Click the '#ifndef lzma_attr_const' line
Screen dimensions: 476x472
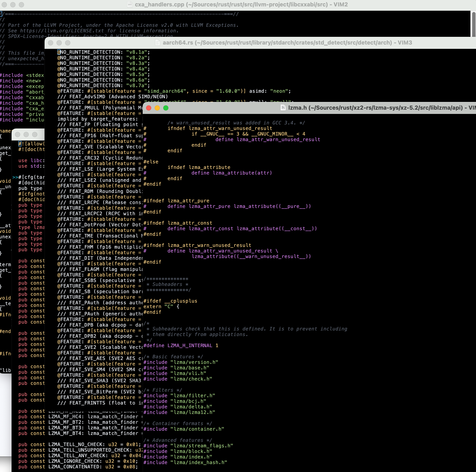pos(178,223)
